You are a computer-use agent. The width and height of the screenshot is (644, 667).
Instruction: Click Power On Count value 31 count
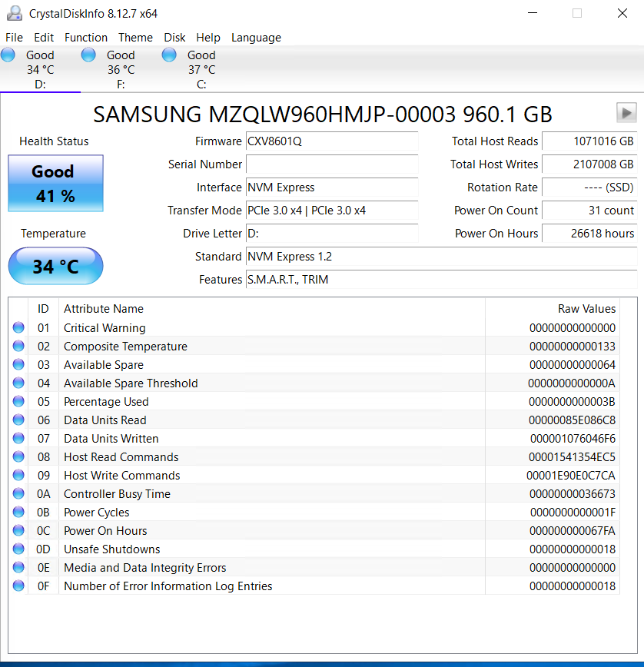click(x=589, y=210)
